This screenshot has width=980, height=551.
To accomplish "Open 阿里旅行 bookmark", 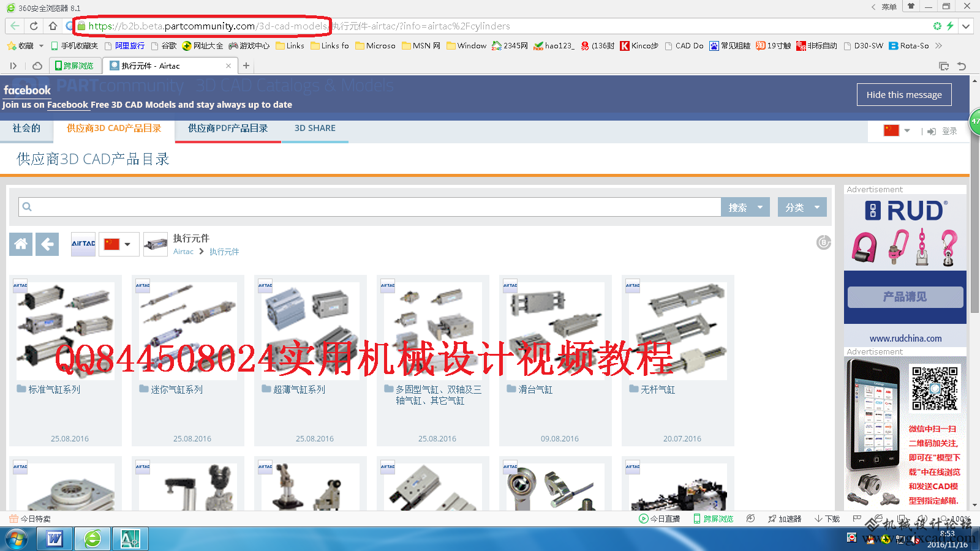I will click(125, 45).
